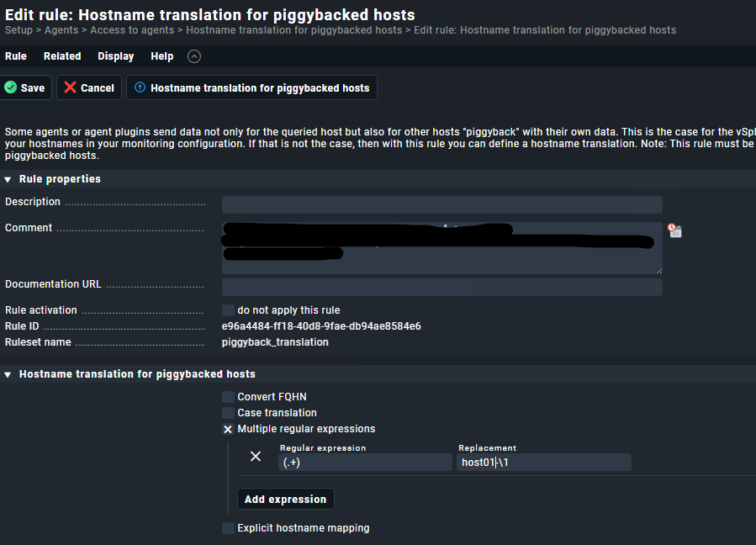Open the Related menu

click(62, 56)
